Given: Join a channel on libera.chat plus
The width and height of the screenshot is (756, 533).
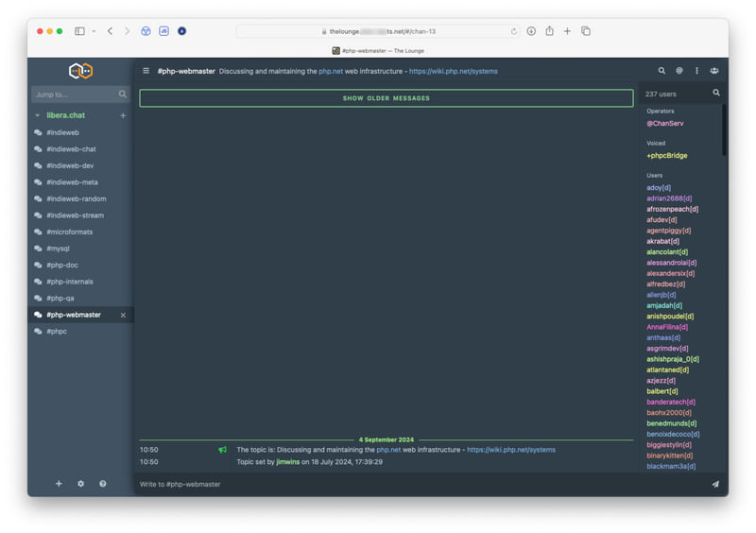Looking at the screenshot, I should pyautogui.click(x=123, y=115).
